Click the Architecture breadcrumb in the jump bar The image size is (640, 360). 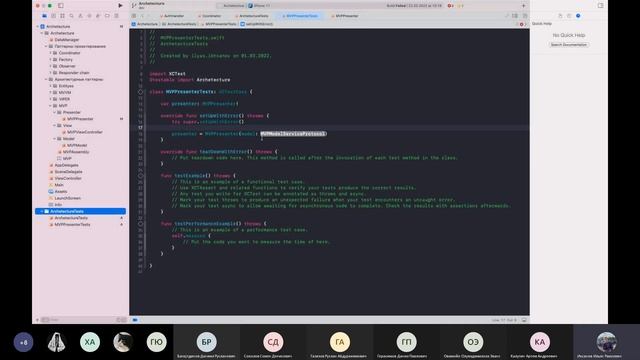tap(145, 24)
